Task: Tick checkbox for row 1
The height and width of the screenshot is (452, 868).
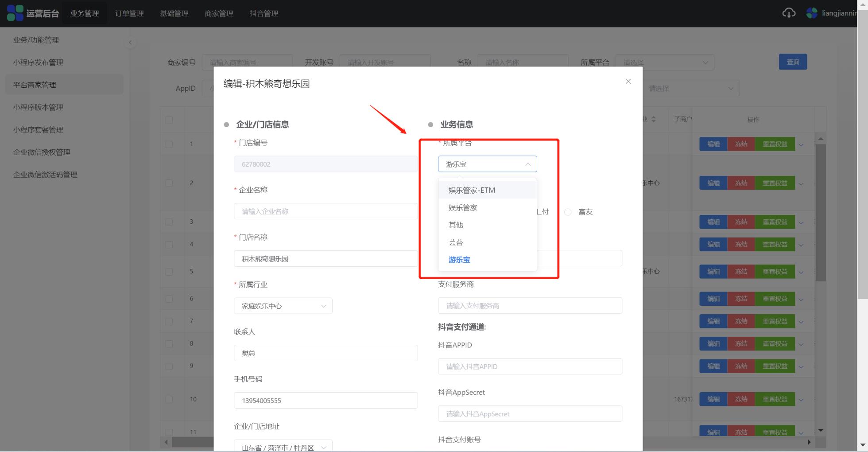Action: click(169, 144)
